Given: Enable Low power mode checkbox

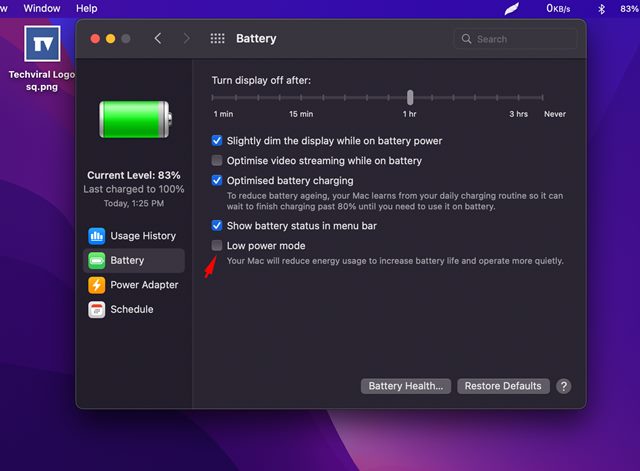Looking at the screenshot, I should (x=217, y=245).
